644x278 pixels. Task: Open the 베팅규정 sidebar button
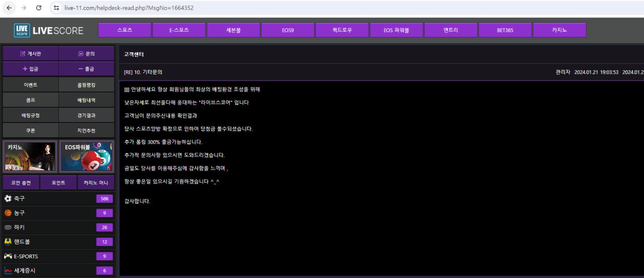point(31,115)
